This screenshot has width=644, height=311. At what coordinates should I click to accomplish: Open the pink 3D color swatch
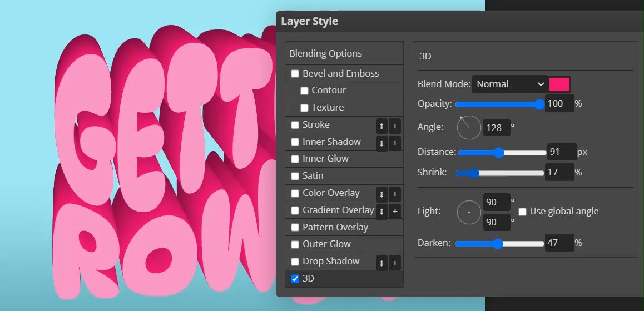pyautogui.click(x=559, y=84)
